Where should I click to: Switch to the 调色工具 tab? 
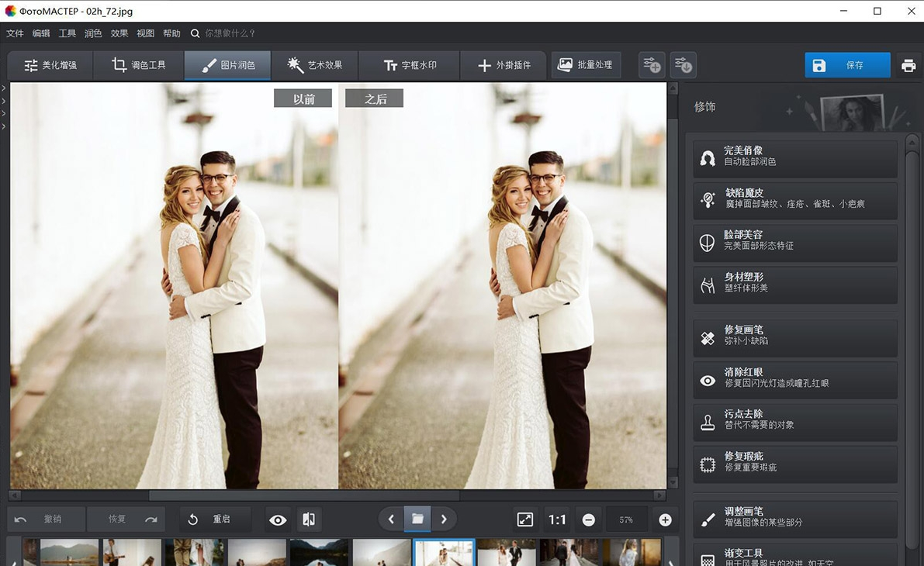[138, 65]
